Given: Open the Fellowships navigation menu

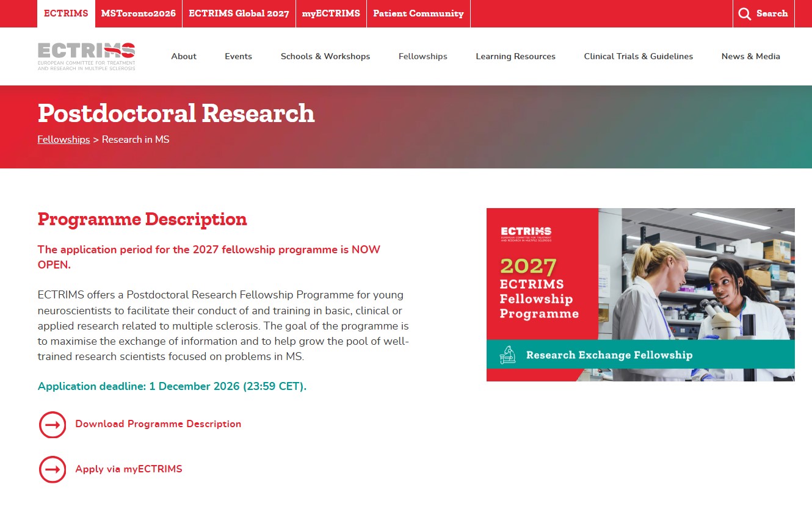Looking at the screenshot, I should pos(423,56).
